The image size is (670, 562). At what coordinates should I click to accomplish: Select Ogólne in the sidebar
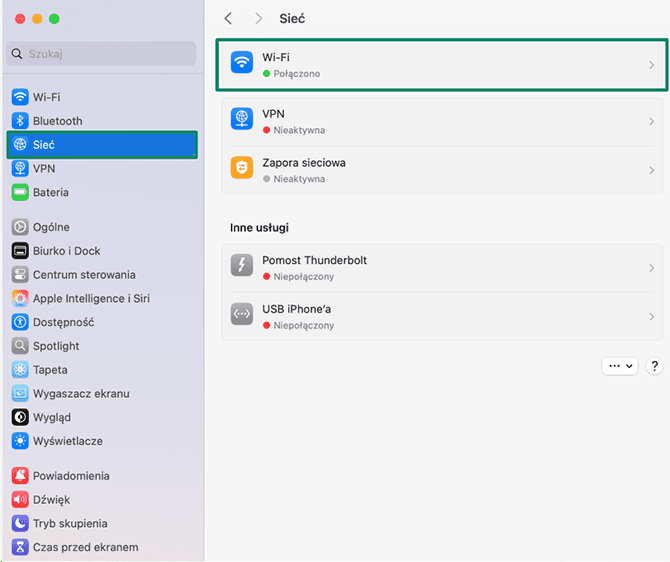tap(51, 227)
